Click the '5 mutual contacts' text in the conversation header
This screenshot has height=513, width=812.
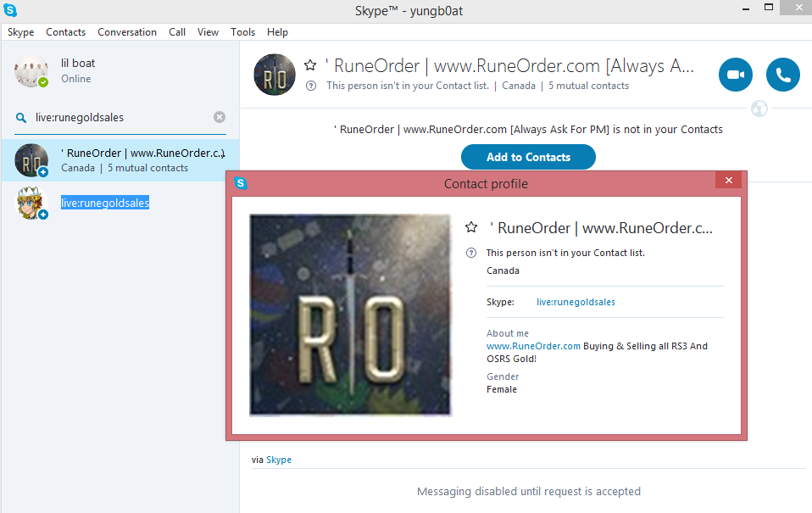[x=589, y=86]
